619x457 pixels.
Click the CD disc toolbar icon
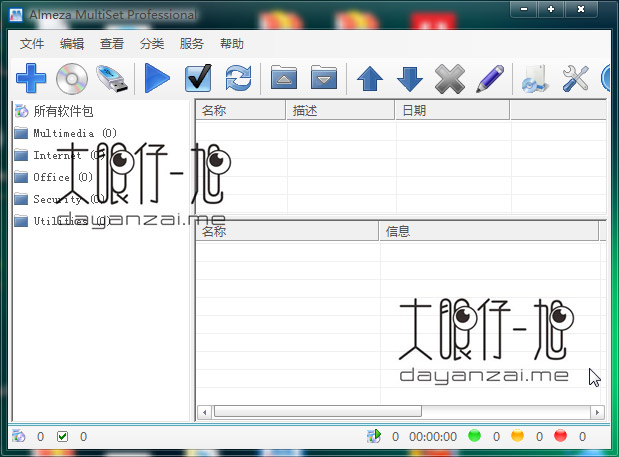point(71,78)
